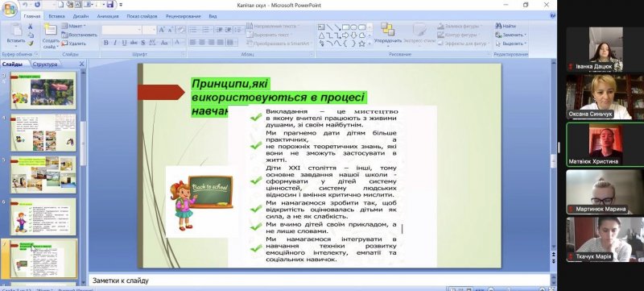Open the Заменить dropdown arrow
Viewport: 644px width, 291px height.
(x=525, y=35)
